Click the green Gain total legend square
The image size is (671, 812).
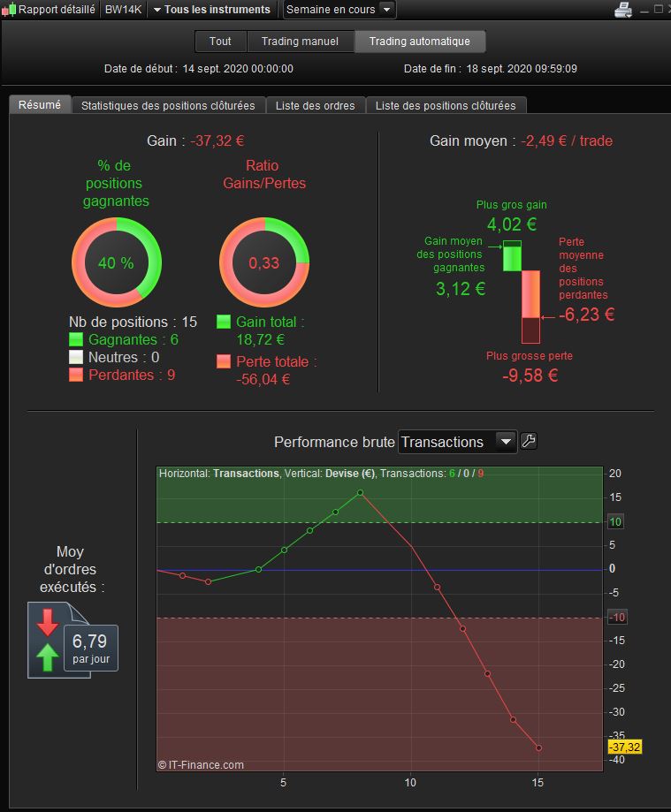[224, 322]
